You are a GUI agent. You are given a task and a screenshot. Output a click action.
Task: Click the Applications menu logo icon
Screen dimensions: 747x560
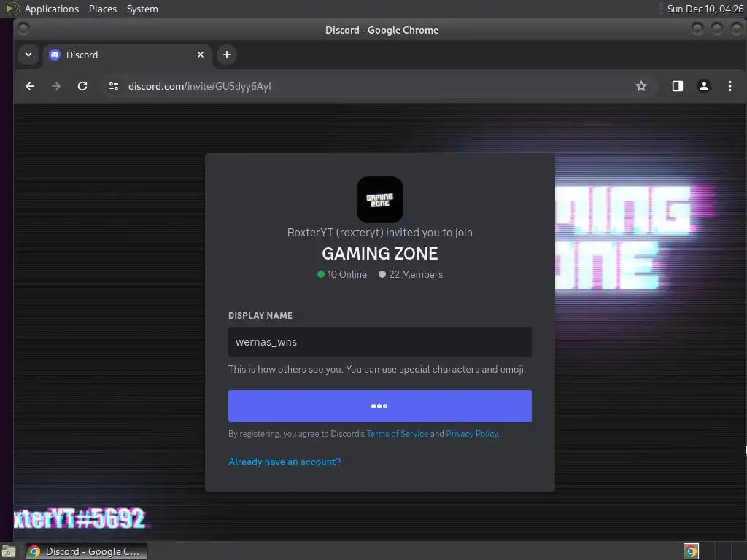[12, 9]
